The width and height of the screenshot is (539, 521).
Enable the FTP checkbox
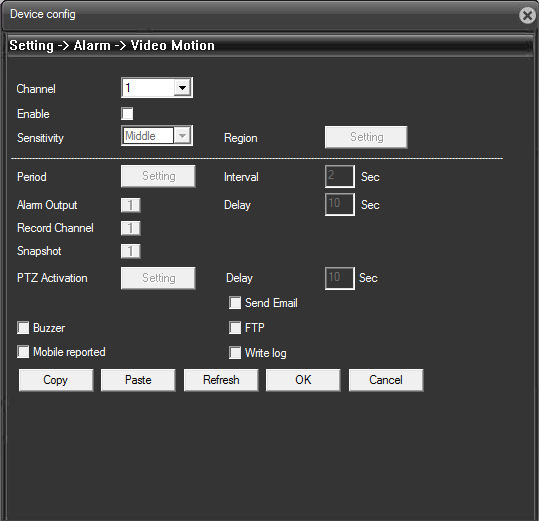tap(235, 328)
